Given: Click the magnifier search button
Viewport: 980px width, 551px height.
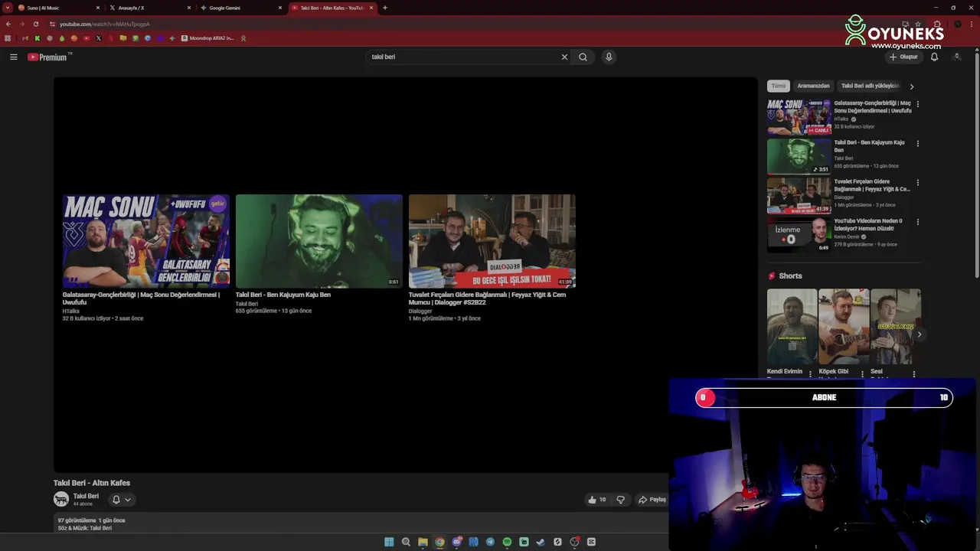Looking at the screenshot, I should [583, 57].
